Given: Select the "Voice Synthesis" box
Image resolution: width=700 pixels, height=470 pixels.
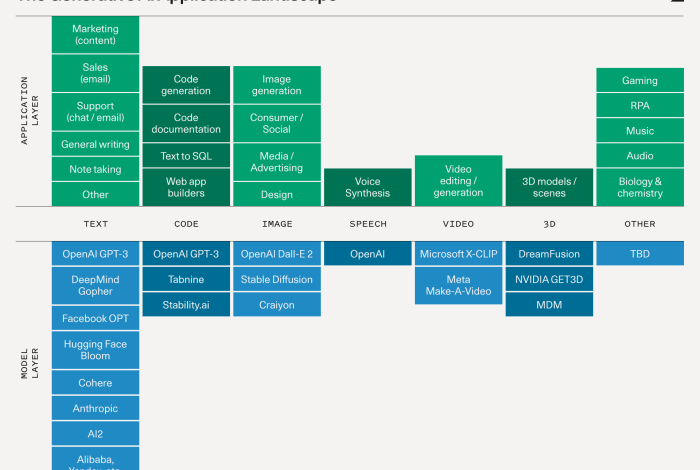Looking at the screenshot, I should 368,187.
